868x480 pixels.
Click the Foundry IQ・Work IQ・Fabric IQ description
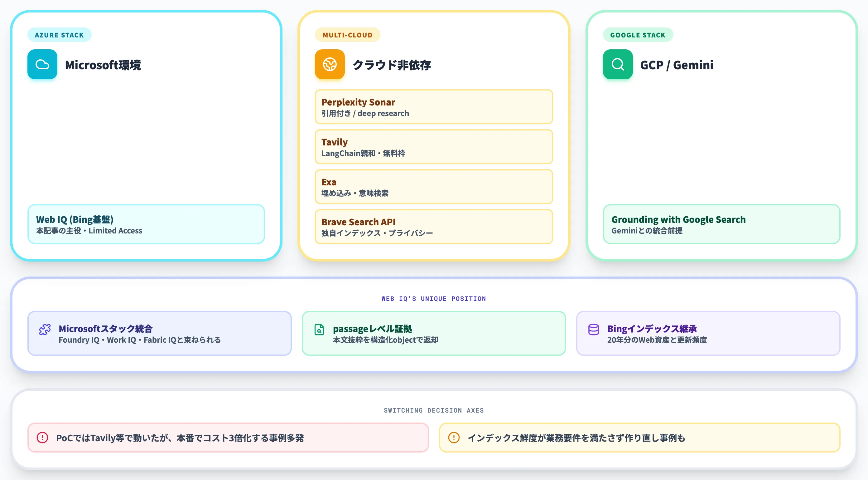pyautogui.click(x=139, y=340)
